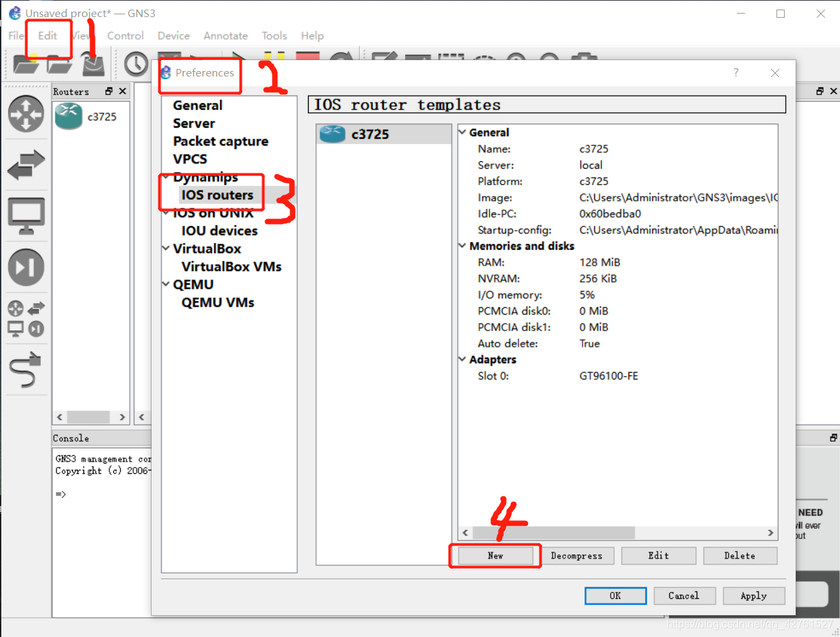Select VirtualBox VMs preferences
840x637 pixels.
pos(232,266)
